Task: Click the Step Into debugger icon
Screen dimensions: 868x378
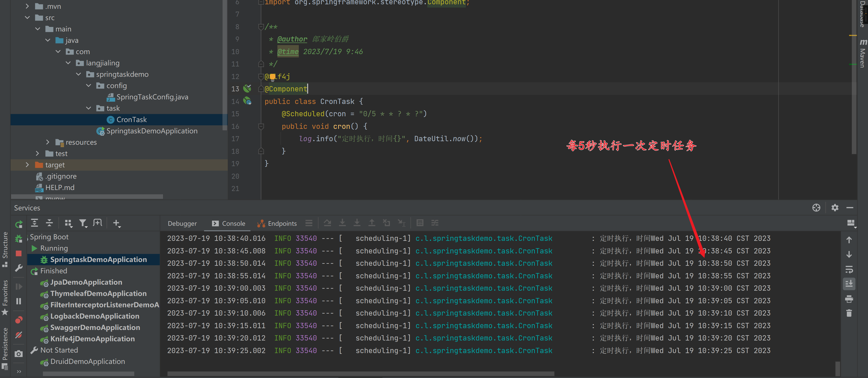Action: click(x=342, y=223)
